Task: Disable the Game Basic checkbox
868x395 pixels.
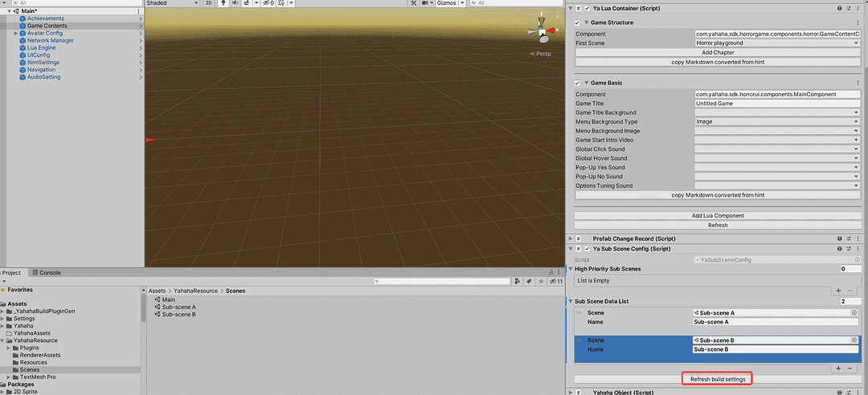Action: (x=578, y=83)
